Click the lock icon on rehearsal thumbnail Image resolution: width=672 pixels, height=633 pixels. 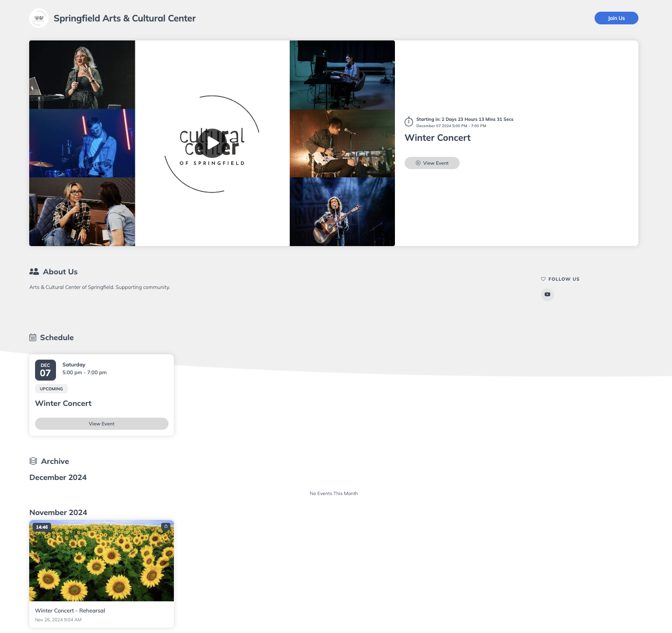pos(166,527)
